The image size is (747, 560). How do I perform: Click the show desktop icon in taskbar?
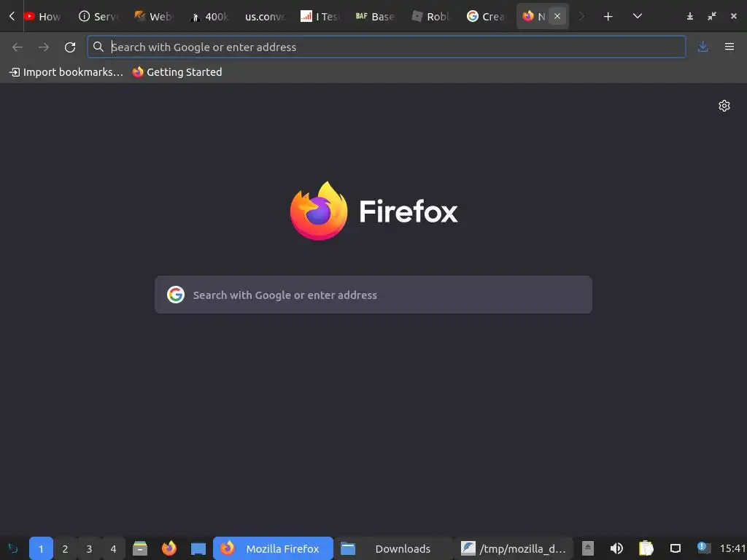pyautogui.click(x=198, y=548)
